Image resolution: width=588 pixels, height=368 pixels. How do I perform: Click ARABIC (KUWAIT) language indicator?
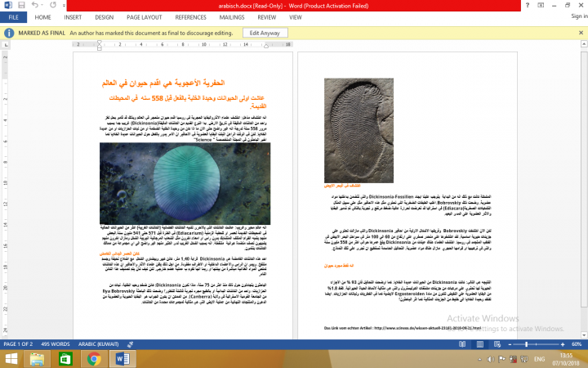point(98,344)
